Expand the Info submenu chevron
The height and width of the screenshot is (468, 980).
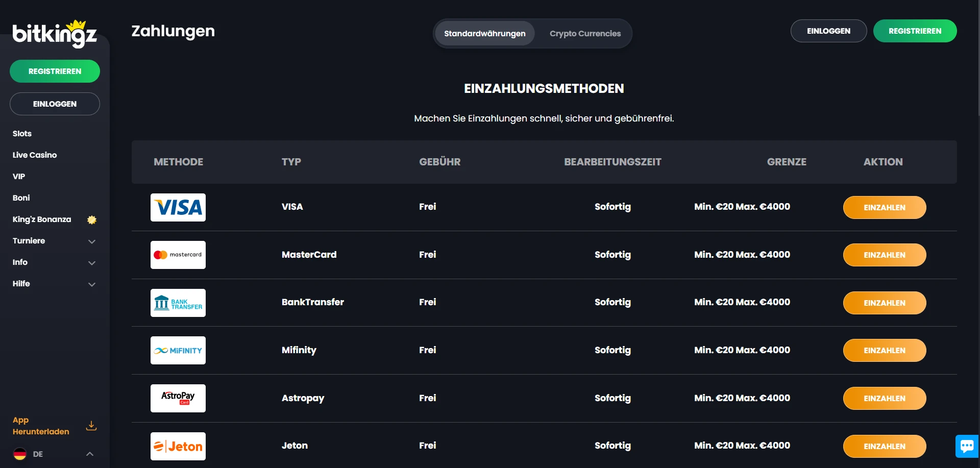pos(92,263)
